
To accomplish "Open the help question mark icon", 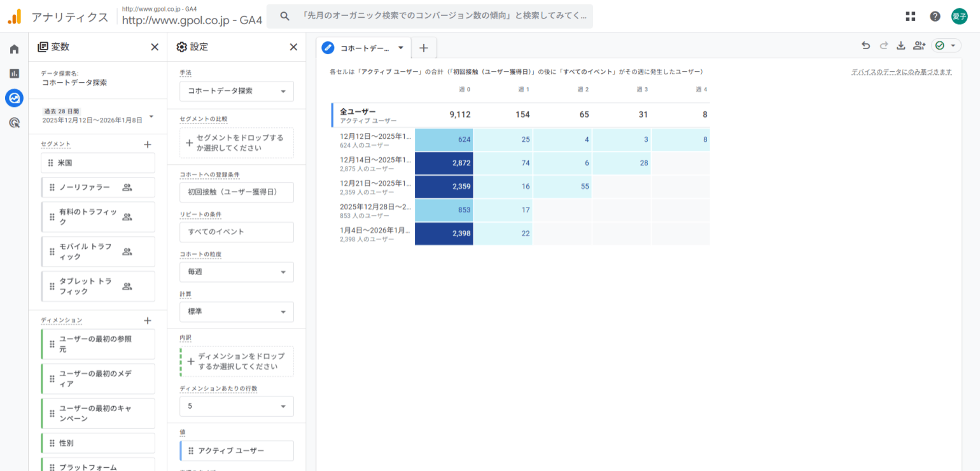I will point(935,17).
